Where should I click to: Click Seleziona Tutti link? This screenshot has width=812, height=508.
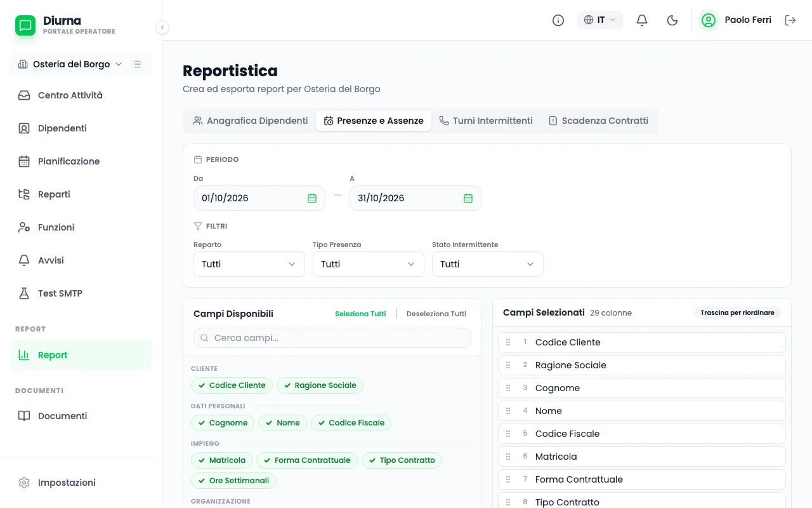(x=360, y=314)
